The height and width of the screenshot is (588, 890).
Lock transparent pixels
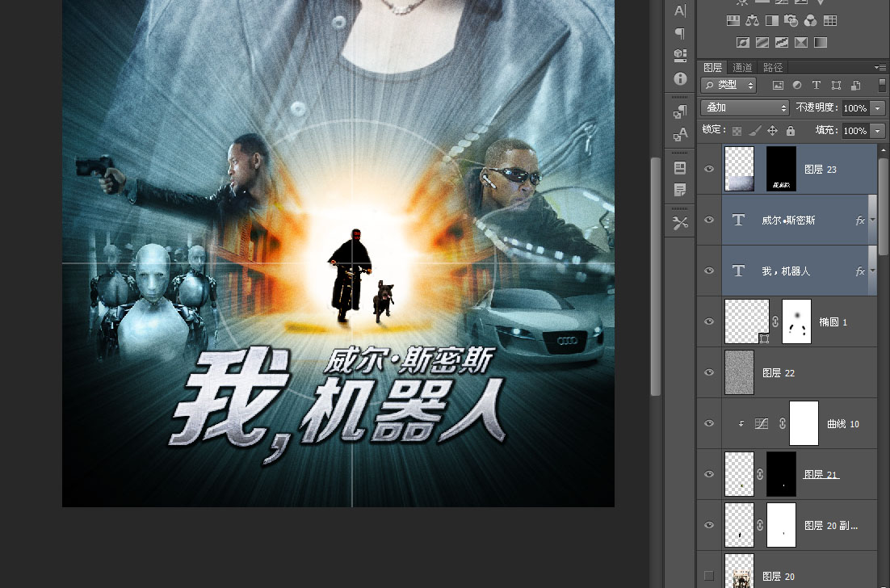click(737, 131)
